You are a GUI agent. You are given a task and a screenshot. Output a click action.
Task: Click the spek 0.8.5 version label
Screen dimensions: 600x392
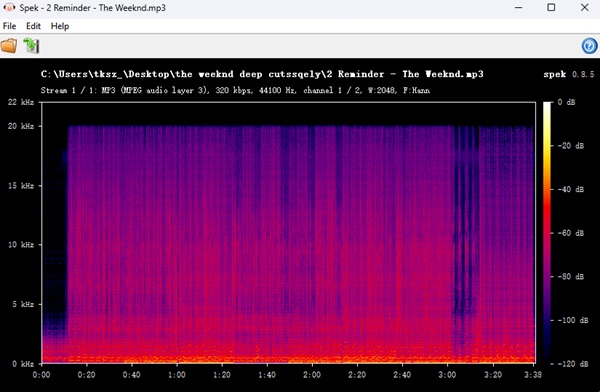(x=569, y=74)
